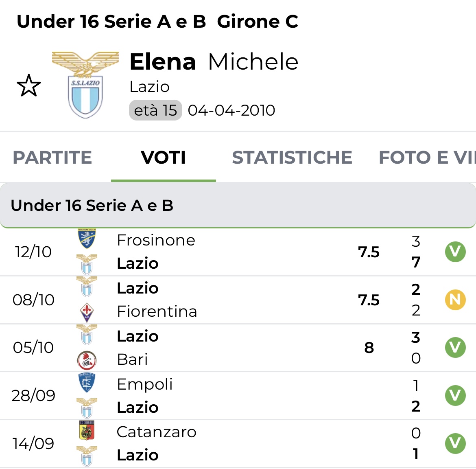
Task: Click the Bari team crest icon
Action: pos(87,360)
